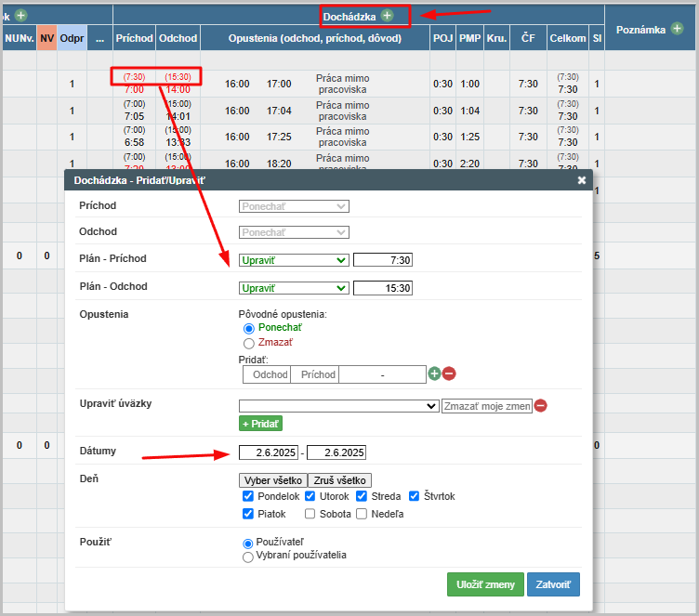Viewport: 699px width, 616px height.
Task: Click the NUNv. column header
Action: 20,38
